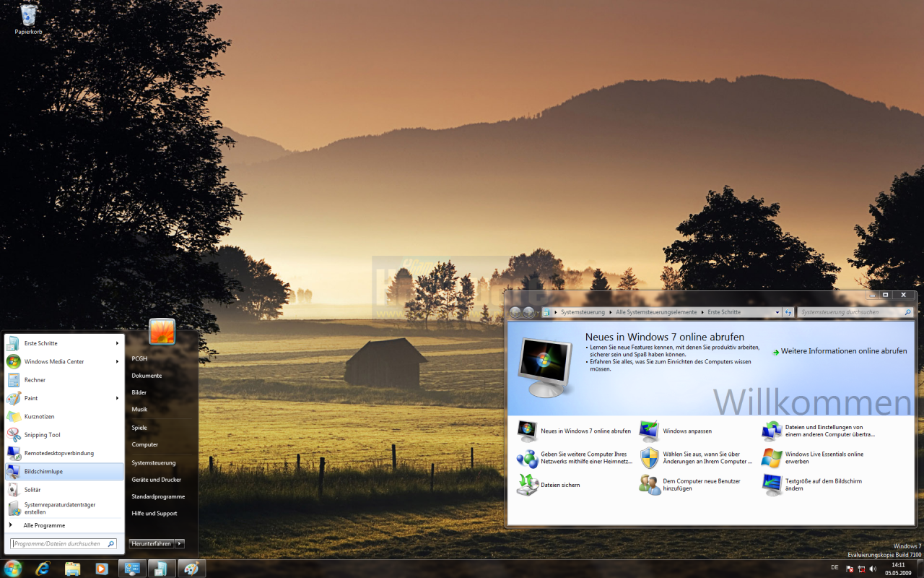Switch to Systemsteuerung taskbar button
This screenshot has height=578, width=924.
132,569
